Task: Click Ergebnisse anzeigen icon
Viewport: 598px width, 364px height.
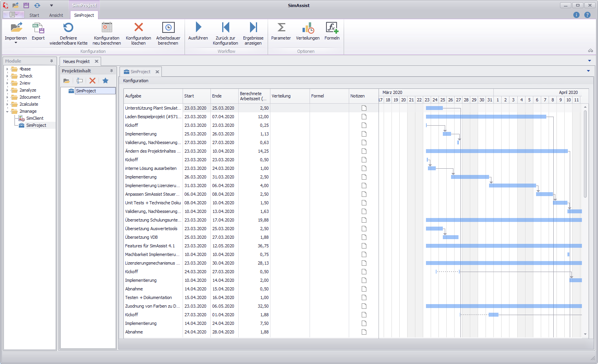Action: pos(253,27)
